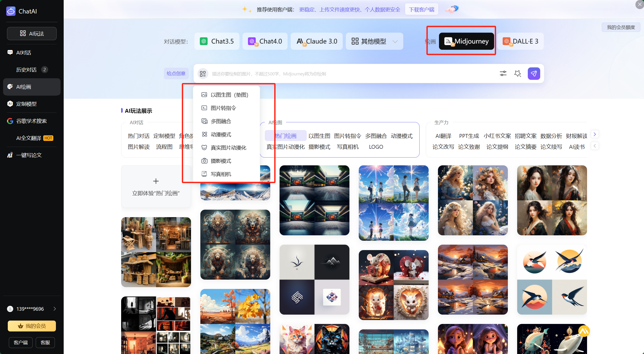Click the 下载客户端 button
The width and height of the screenshot is (644, 354).
click(421, 10)
